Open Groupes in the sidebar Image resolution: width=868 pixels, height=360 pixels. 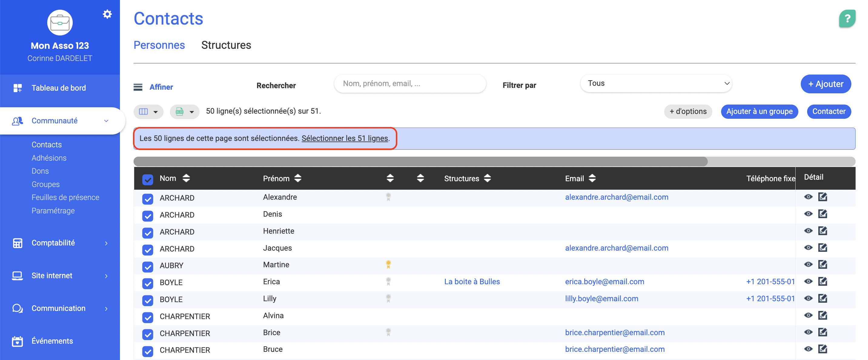coord(45,184)
